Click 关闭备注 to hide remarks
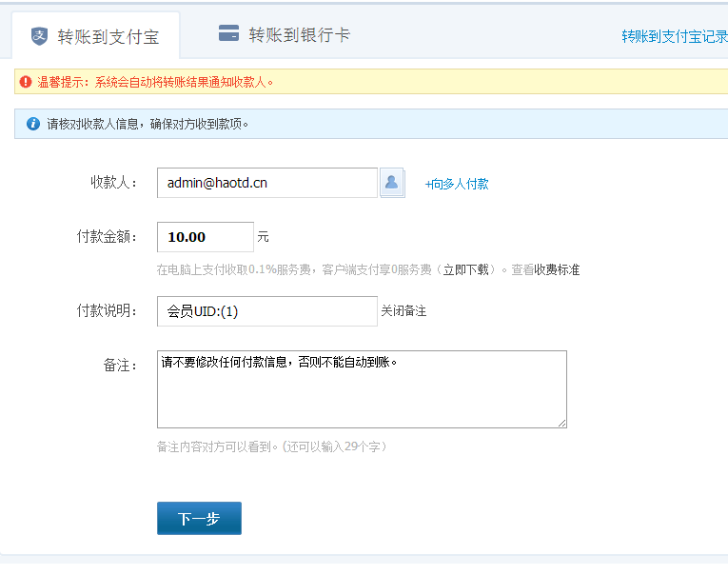This screenshot has width=728, height=575. (x=403, y=310)
